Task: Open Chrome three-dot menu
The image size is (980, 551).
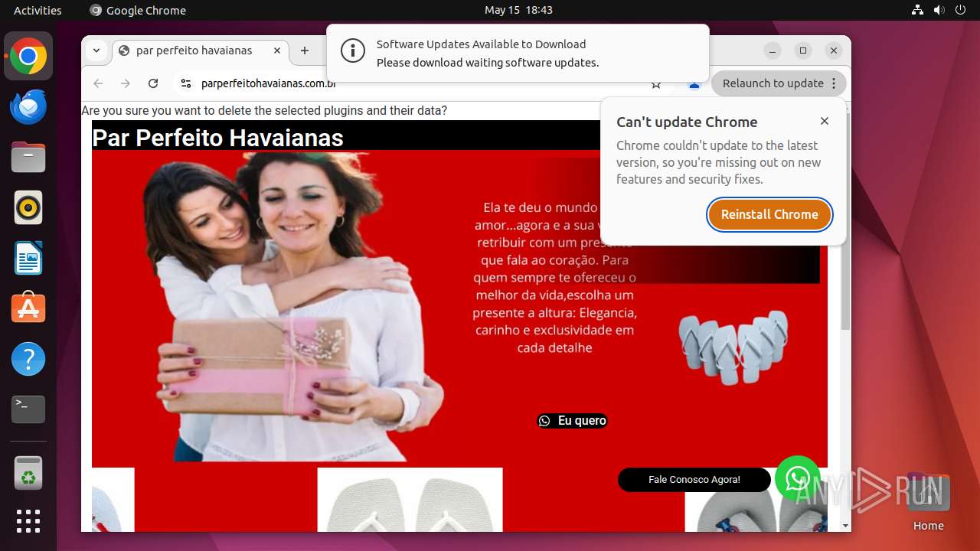Action: (835, 83)
